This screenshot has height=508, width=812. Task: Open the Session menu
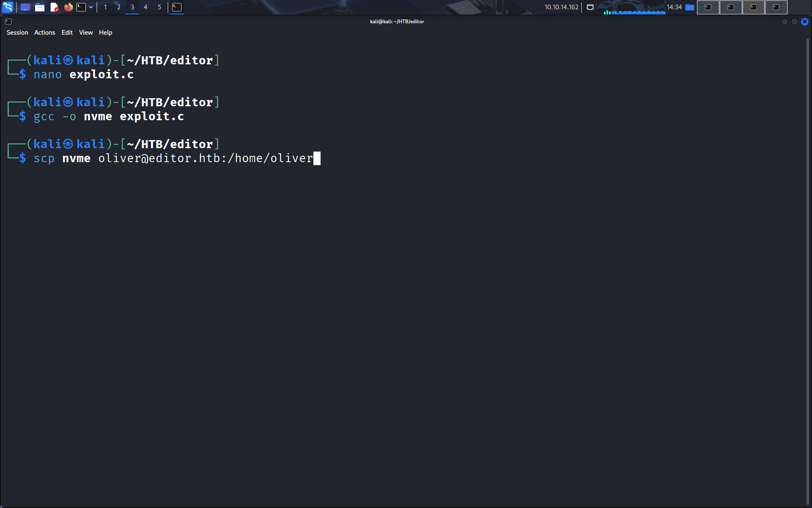point(17,33)
